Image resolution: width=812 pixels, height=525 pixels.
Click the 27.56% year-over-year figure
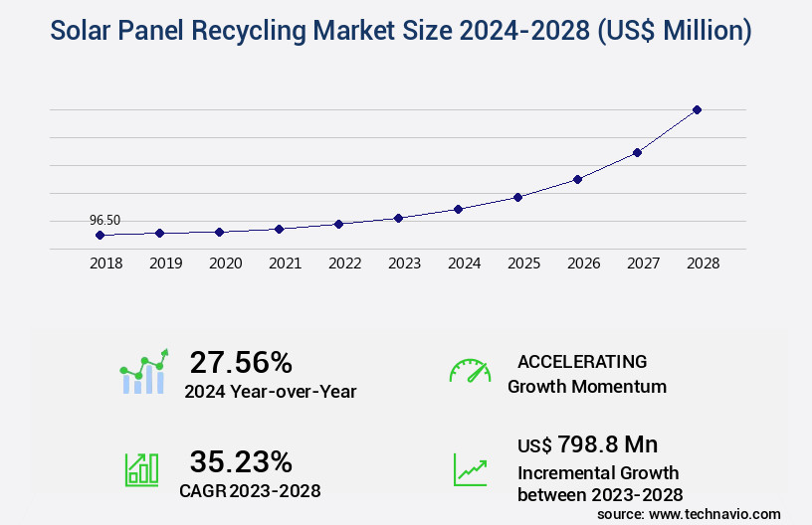pyautogui.click(x=241, y=362)
